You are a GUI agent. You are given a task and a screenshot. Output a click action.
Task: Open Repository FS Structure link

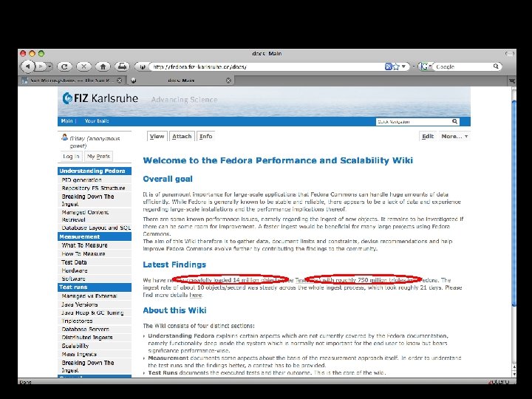93,188
